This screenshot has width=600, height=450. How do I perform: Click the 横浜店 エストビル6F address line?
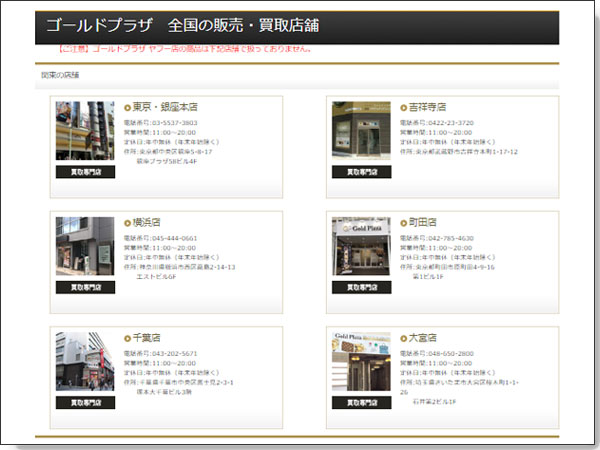tap(156, 277)
